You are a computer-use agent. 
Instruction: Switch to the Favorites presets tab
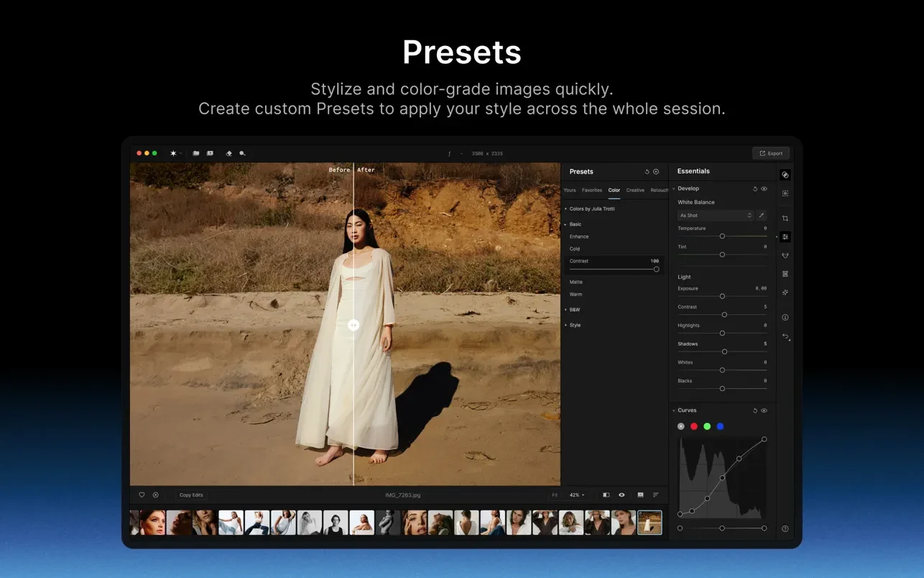point(592,191)
